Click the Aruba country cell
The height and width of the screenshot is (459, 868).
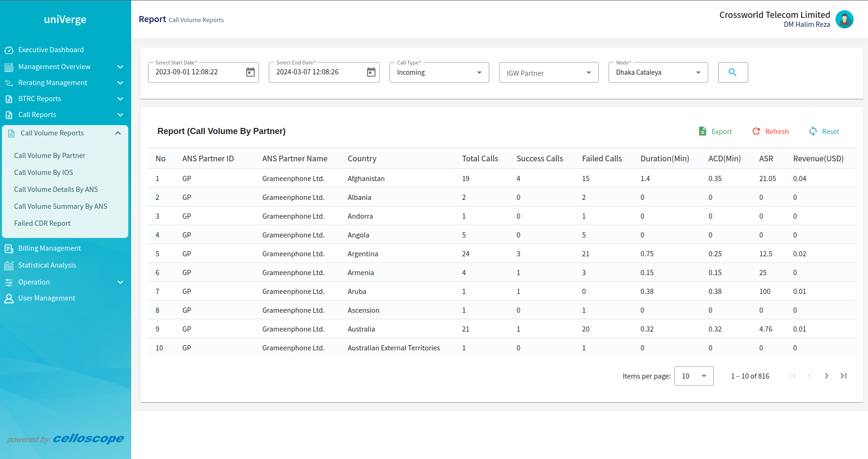click(357, 292)
